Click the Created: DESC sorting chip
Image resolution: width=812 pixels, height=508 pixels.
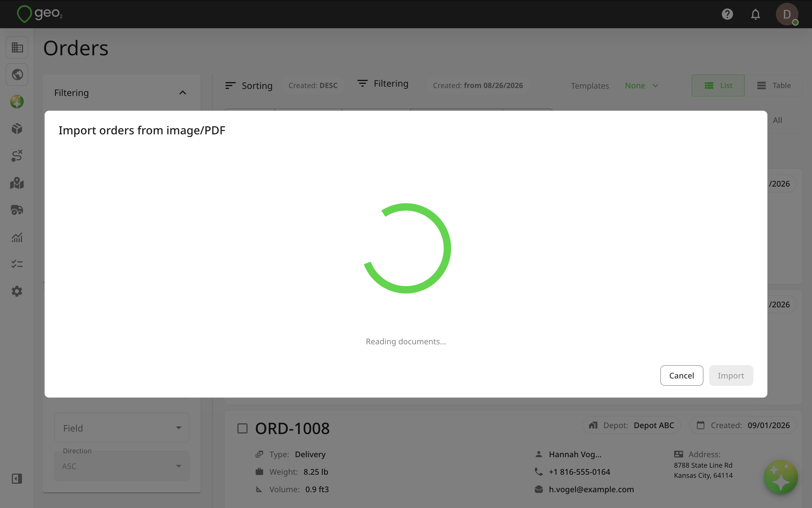[313, 85]
